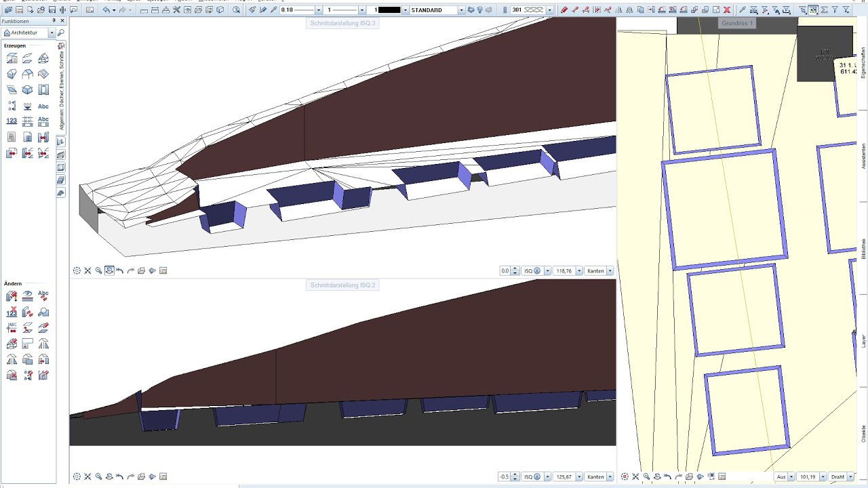Click zoom magnifier in ISQ:3 viewport toolbar
Image resolution: width=868 pixels, height=488 pixels.
98,270
